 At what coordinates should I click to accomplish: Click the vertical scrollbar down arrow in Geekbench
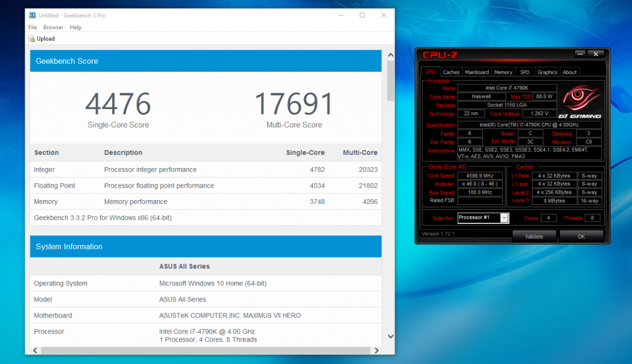pyautogui.click(x=391, y=336)
